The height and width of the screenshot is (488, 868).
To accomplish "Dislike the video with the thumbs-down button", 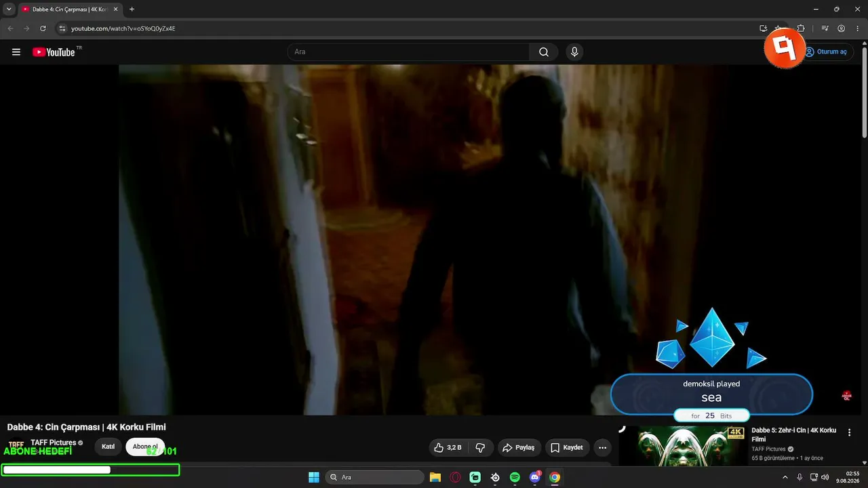I will click(x=480, y=447).
